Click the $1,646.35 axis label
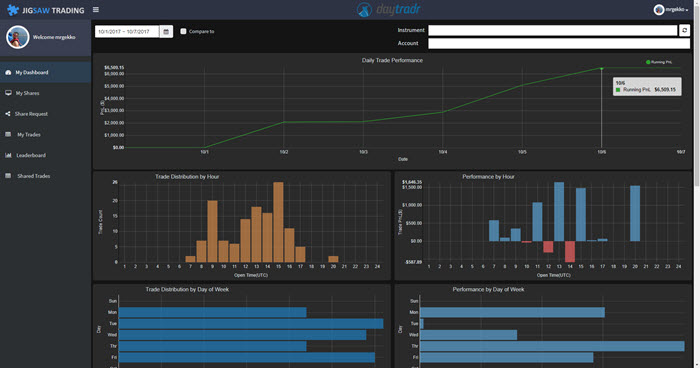The image size is (700, 368). [x=412, y=182]
